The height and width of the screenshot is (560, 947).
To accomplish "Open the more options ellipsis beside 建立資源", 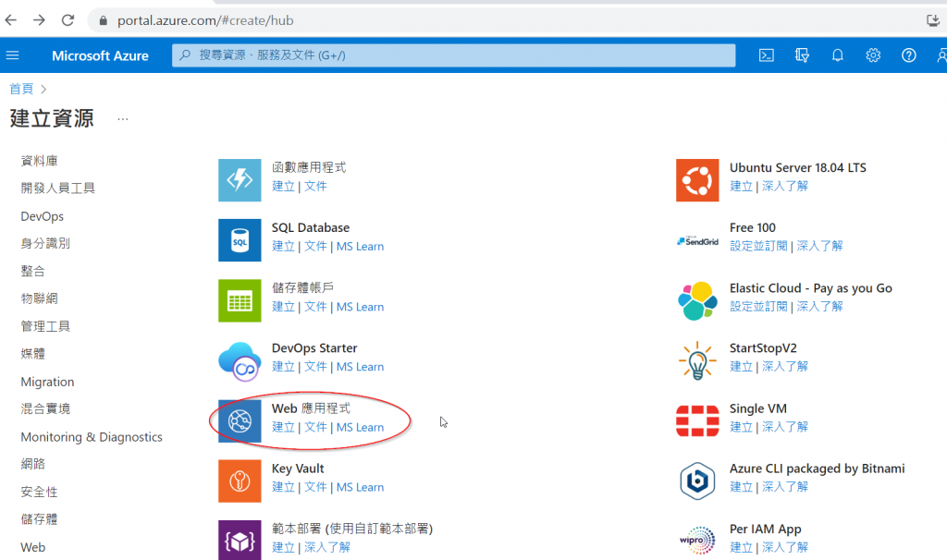I will [x=123, y=119].
